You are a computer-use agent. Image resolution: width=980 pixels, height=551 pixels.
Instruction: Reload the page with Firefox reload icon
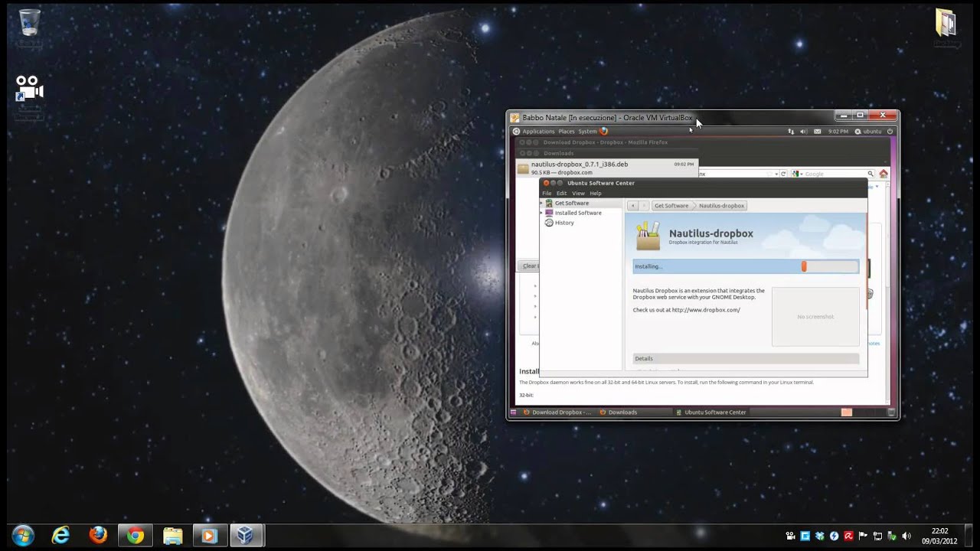coord(783,174)
